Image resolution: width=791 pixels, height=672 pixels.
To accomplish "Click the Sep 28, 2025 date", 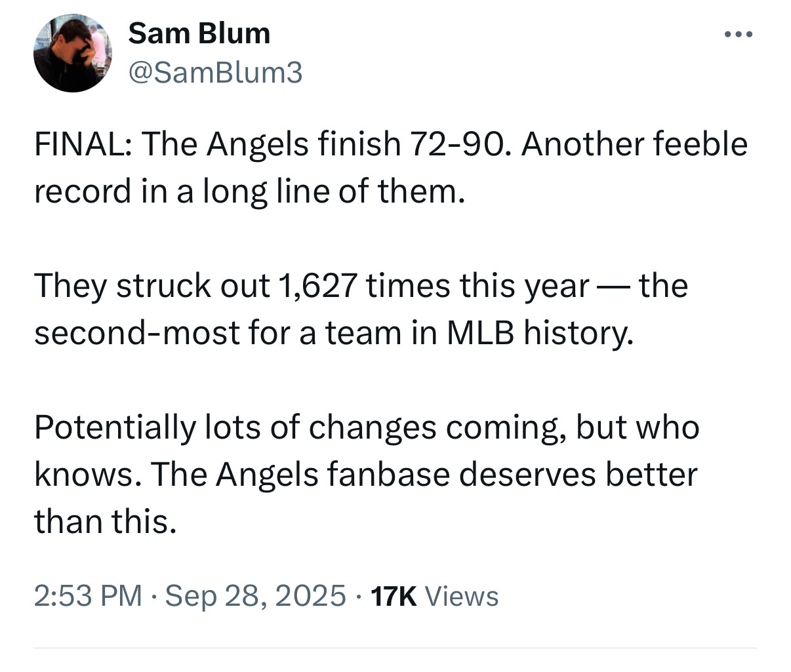I will tap(256, 596).
